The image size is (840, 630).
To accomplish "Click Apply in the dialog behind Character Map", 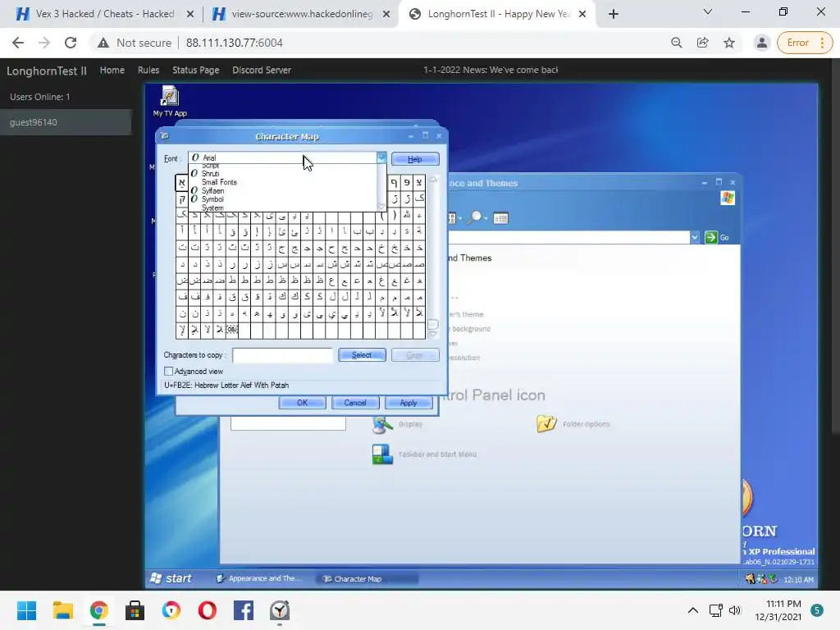I will pyautogui.click(x=409, y=403).
